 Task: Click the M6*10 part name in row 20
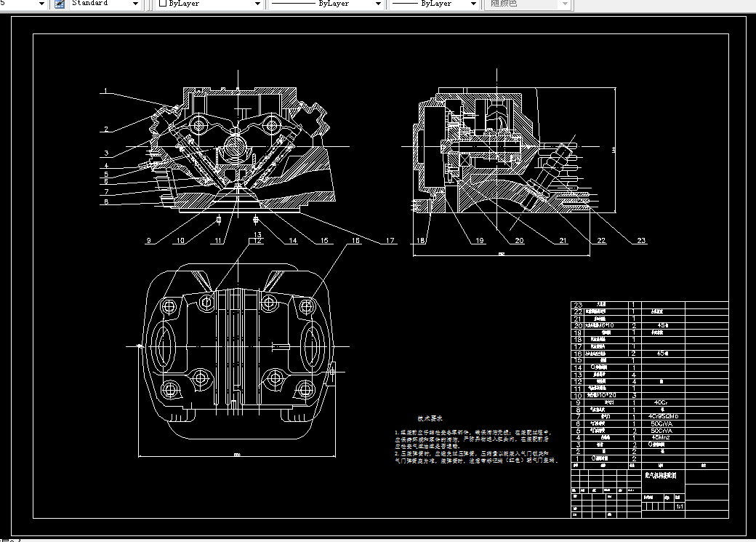(599, 325)
